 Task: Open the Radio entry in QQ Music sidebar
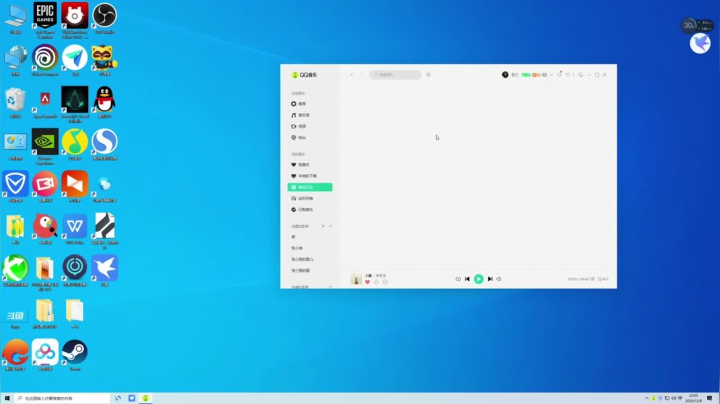tap(299, 138)
